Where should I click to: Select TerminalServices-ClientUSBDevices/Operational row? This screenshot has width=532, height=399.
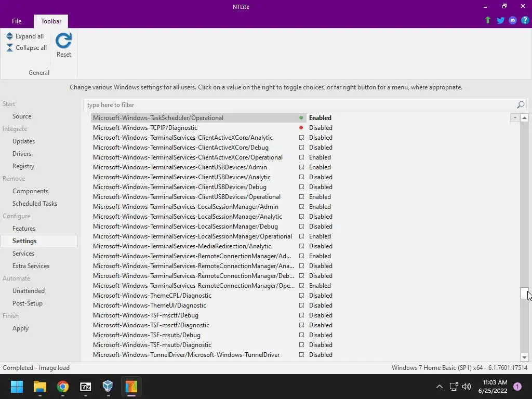[187, 197]
